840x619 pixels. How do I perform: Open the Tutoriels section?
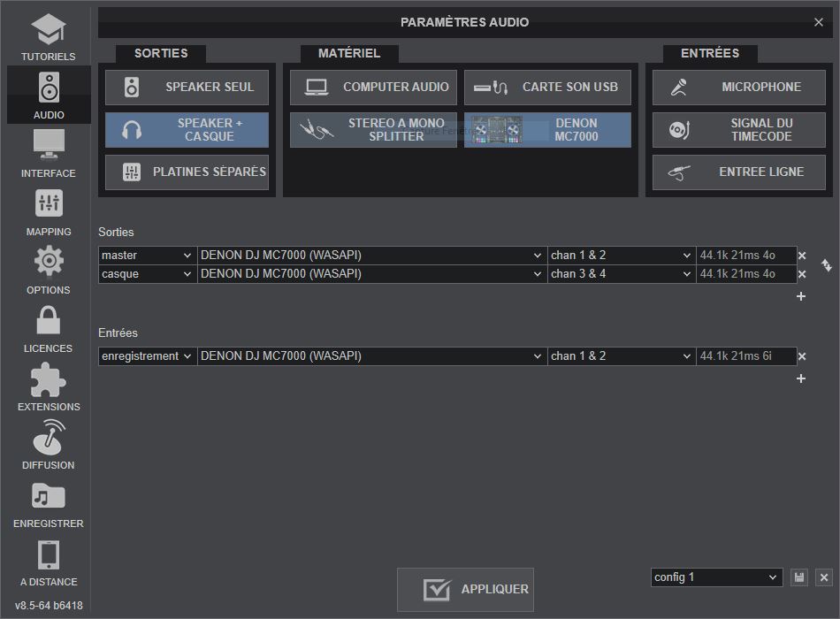click(49, 36)
